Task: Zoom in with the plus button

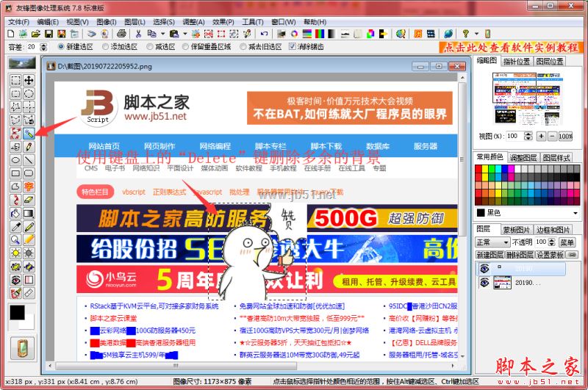Action: 541,136
